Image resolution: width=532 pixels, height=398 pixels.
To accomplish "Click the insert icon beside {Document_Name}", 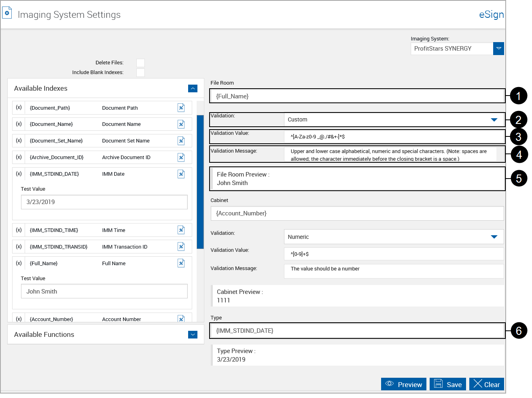I will [181, 124].
